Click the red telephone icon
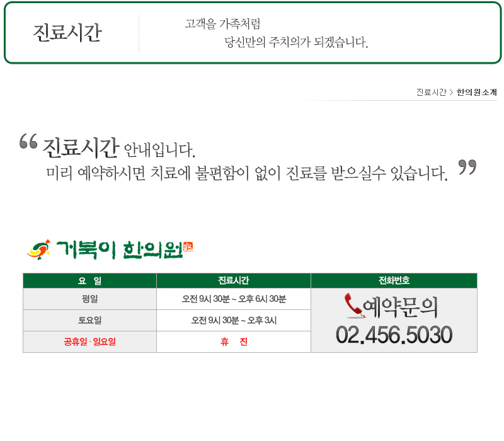The width and height of the screenshot is (504, 441). pyautogui.click(x=354, y=306)
